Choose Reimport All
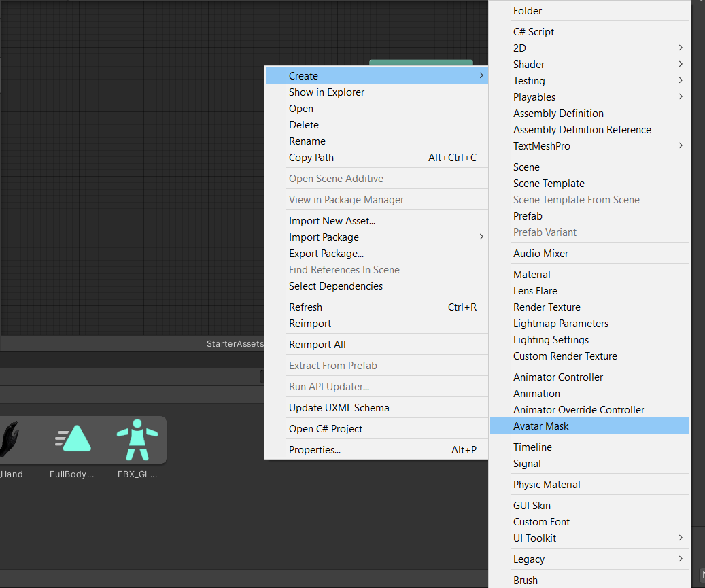The height and width of the screenshot is (588, 705). click(x=377, y=345)
